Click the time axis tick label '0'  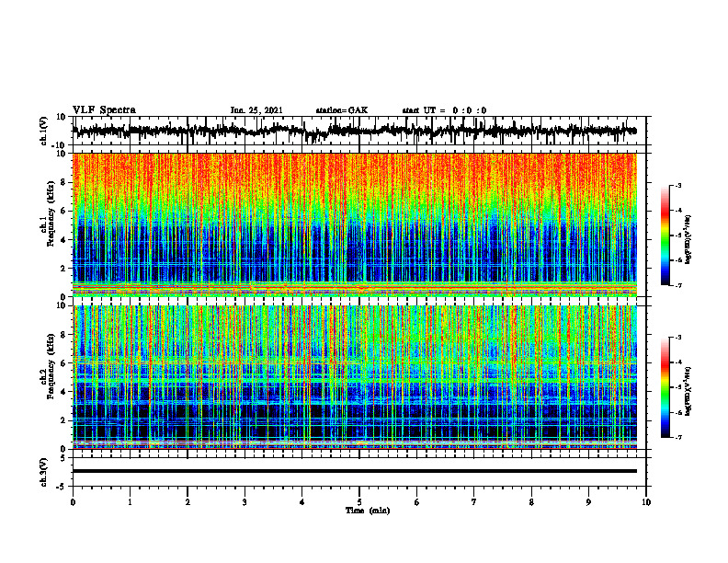[x=73, y=502]
